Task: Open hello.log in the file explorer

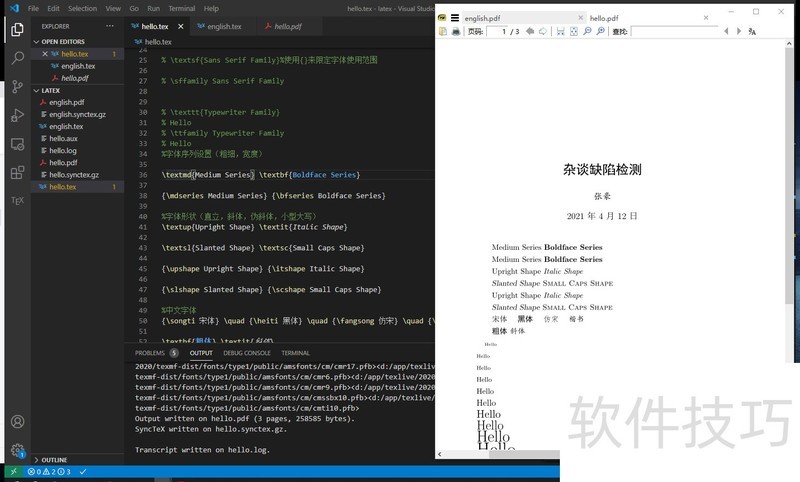Action: (63, 151)
